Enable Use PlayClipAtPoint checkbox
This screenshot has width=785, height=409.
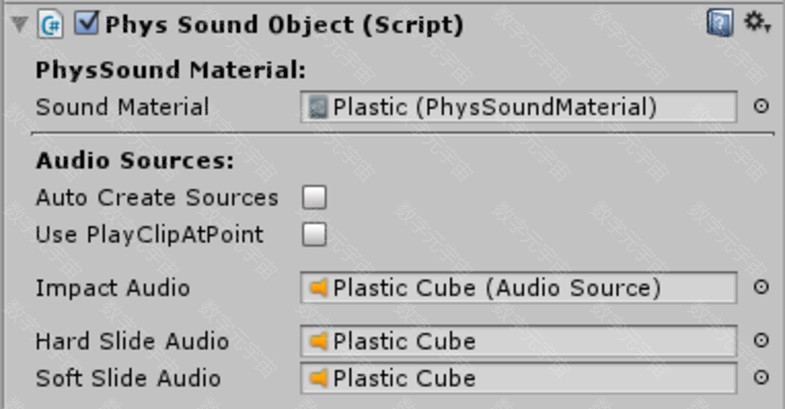[314, 234]
